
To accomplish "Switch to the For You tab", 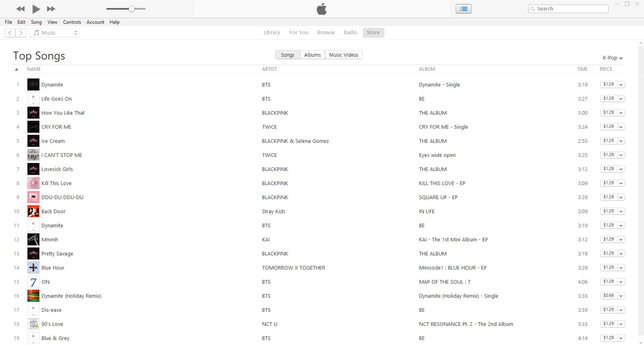I will [299, 33].
